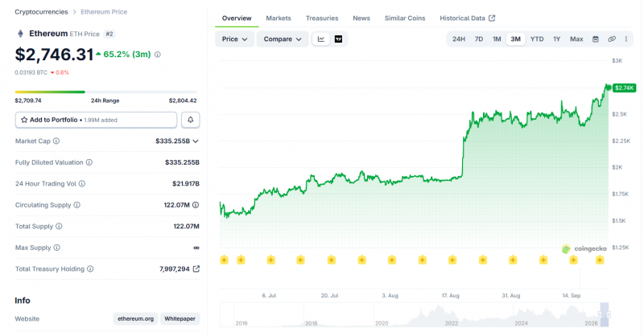Open the Historical Data tab

coord(468,18)
